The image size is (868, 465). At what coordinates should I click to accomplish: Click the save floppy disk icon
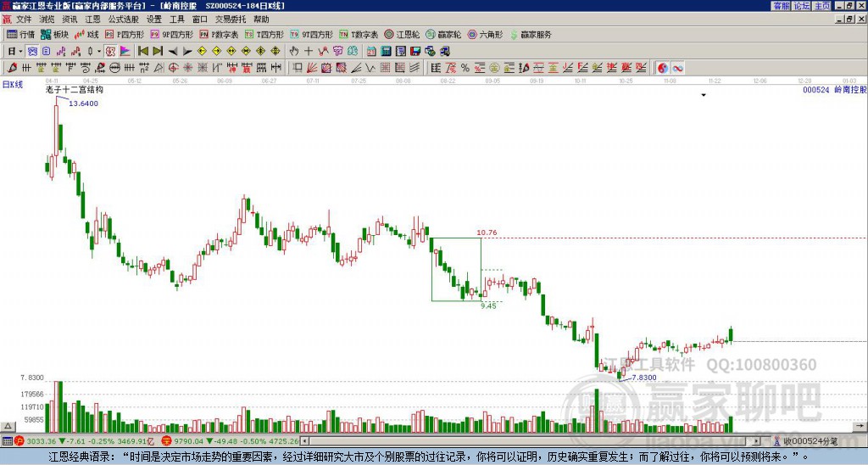(x=415, y=52)
